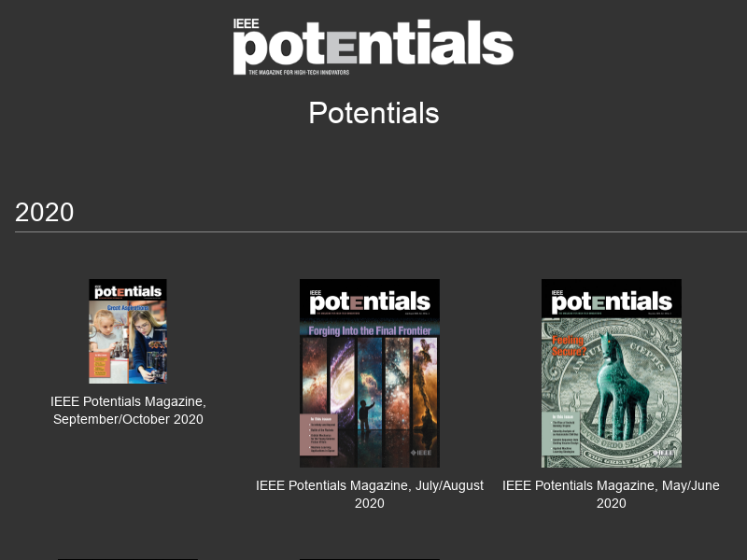Click the 'IEEE Potentials Magazine, July/August 2020' caption
Viewport: 747px width, 560px height.
tap(370, 494)
